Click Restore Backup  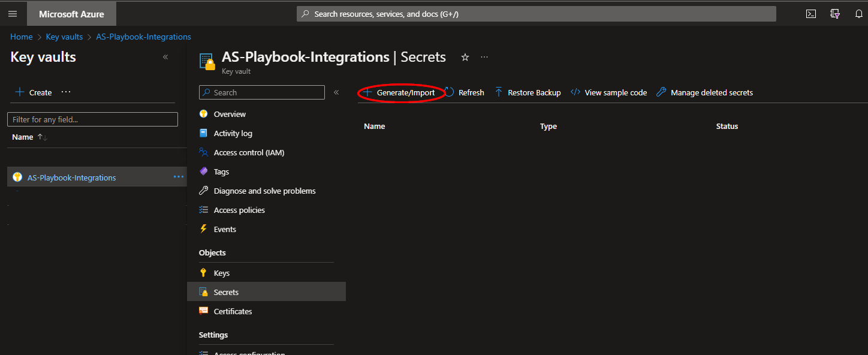tap(528, 92)
